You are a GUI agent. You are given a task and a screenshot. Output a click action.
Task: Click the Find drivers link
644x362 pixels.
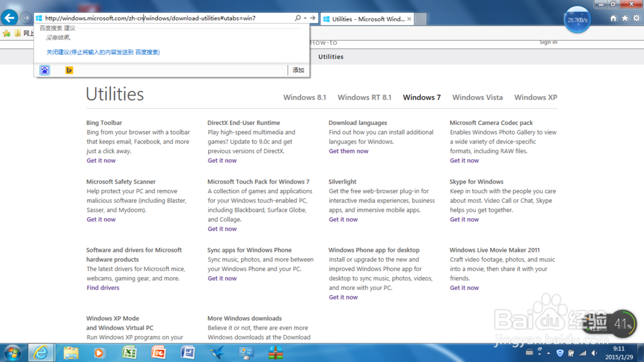coord(102,288)
